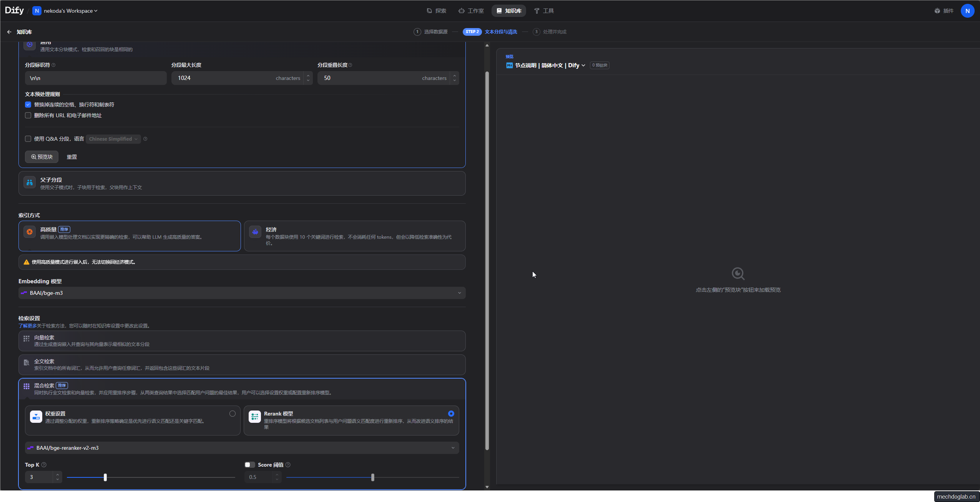This screenshot has width=980, height=502.
Task: Open the Embedding 模型 BAAI/bge-m3 dropdown
Action: point(242,293)
